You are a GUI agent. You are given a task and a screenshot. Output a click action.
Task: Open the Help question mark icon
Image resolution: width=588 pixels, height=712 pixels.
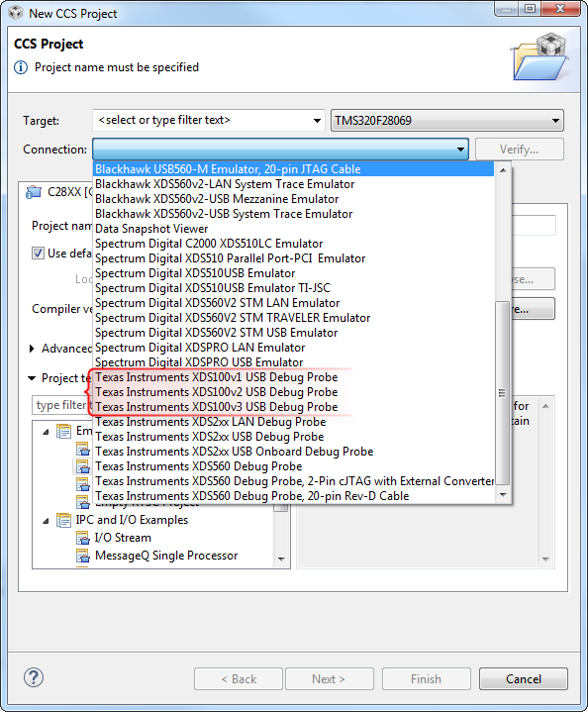(34, 678)
